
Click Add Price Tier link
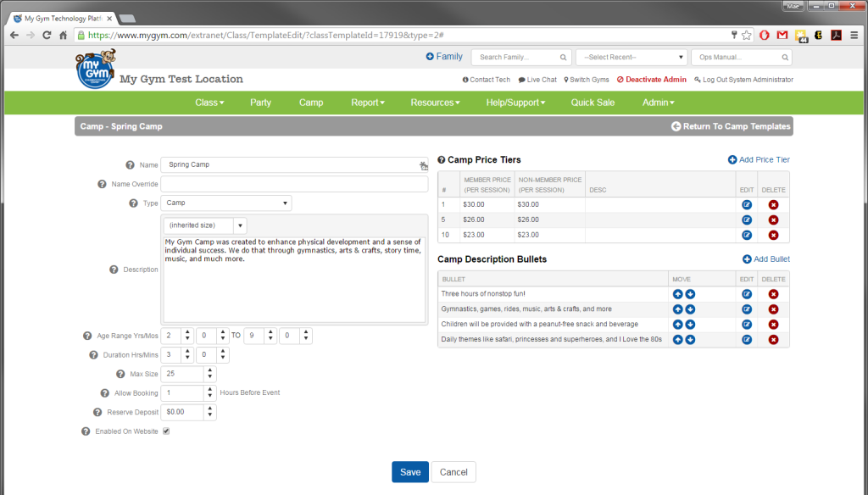[x=759, y=160]
